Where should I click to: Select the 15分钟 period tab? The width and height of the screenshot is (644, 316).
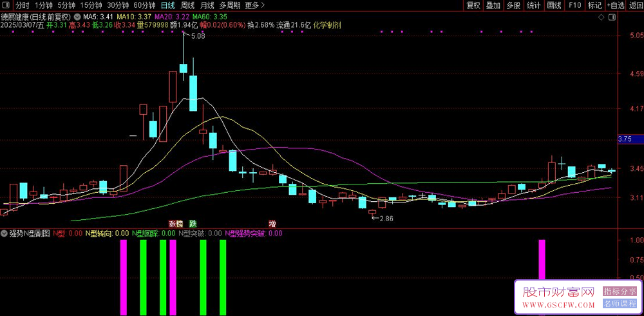tap(91, 5)
